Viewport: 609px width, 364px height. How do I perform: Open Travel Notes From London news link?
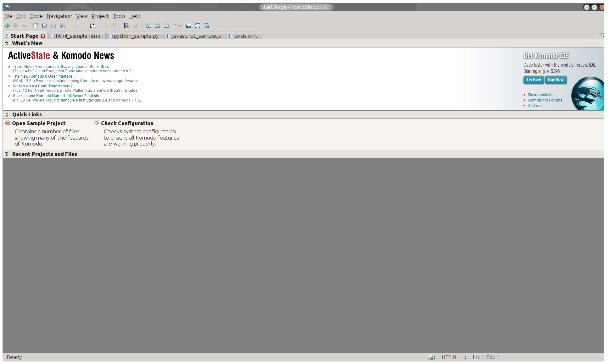[61, 67]
